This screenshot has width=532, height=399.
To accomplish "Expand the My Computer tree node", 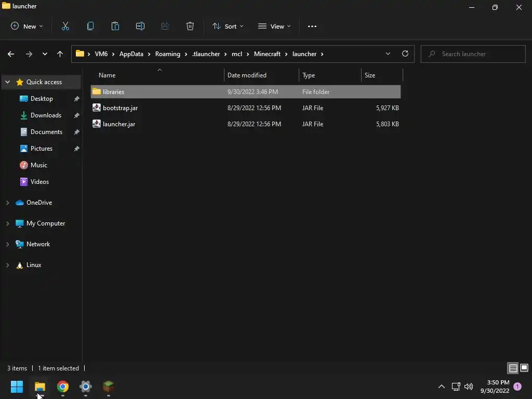I will pyautogui.click(x=7, y=223).
